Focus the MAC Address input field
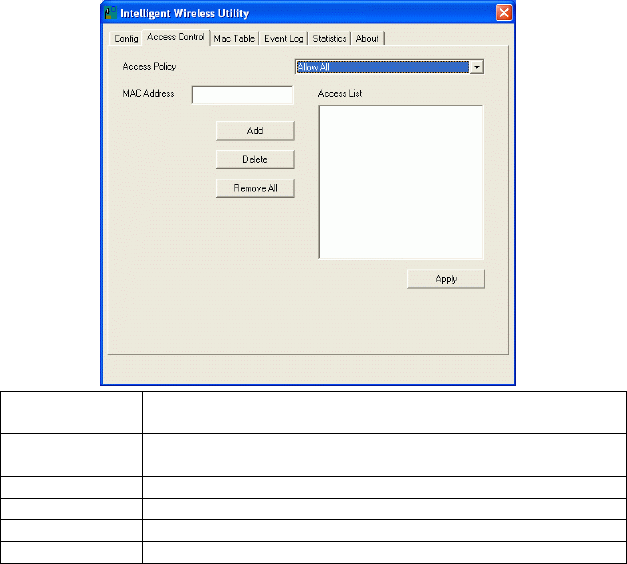627x564 pixels. coord(242,95)
